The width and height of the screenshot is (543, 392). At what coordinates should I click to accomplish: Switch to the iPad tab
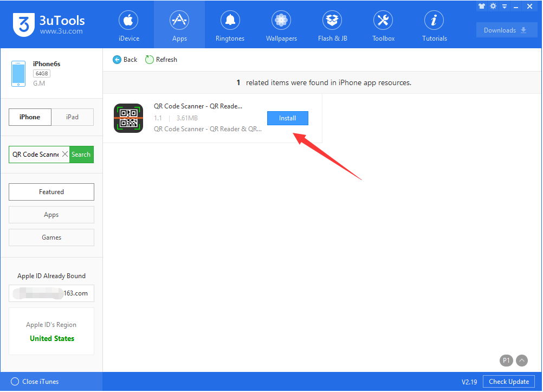[73, 117]
